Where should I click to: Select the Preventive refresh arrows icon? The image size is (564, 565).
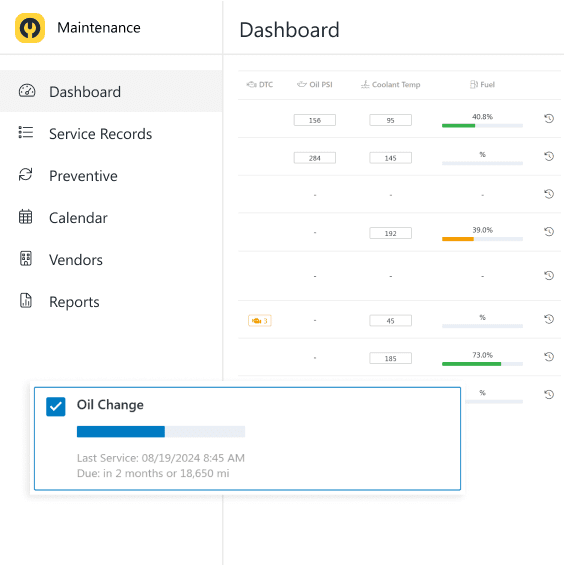point(26,174)
